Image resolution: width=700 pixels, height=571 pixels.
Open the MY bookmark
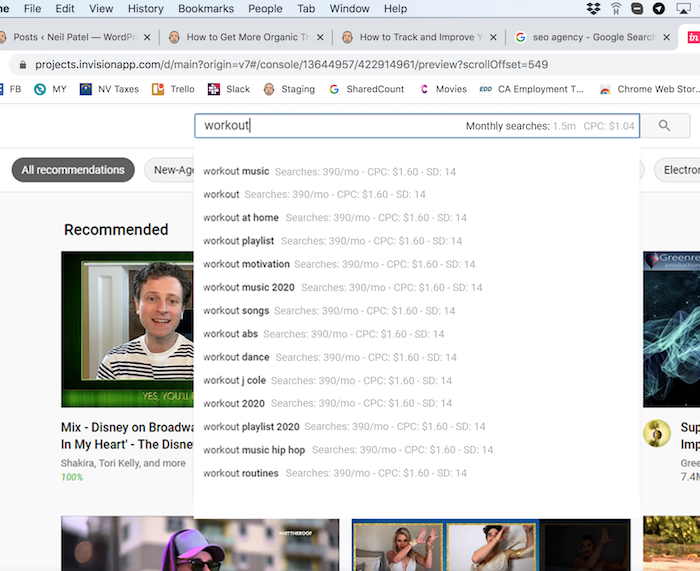point(50,89)
